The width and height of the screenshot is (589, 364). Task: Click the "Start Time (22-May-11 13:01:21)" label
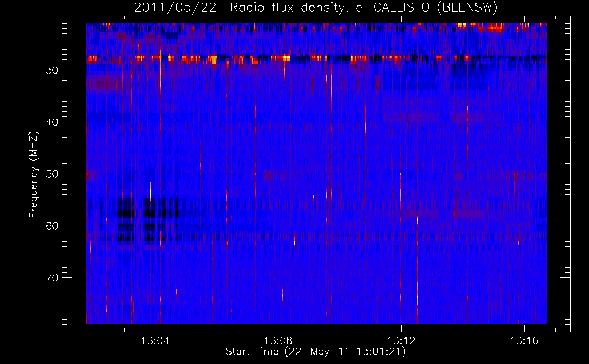pyautogui.click(x=315, y=352)
